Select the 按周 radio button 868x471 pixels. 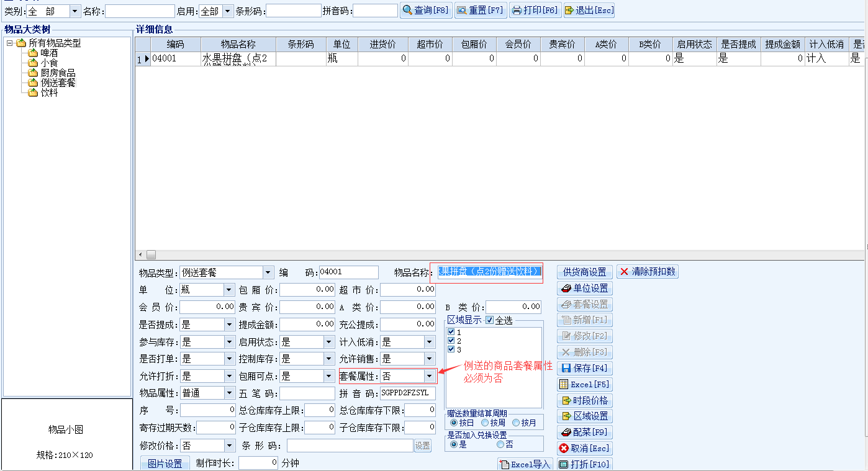tap(485, 423)
